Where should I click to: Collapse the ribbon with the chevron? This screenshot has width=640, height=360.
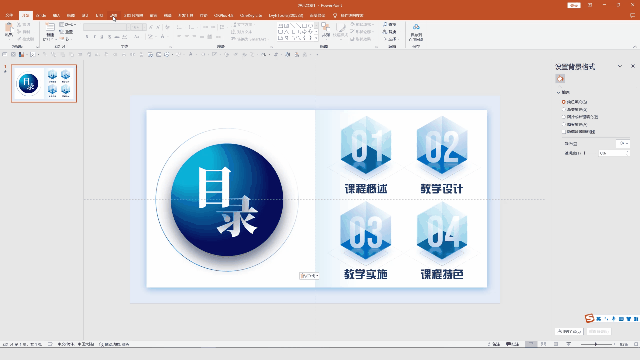(x=635, y=47)
